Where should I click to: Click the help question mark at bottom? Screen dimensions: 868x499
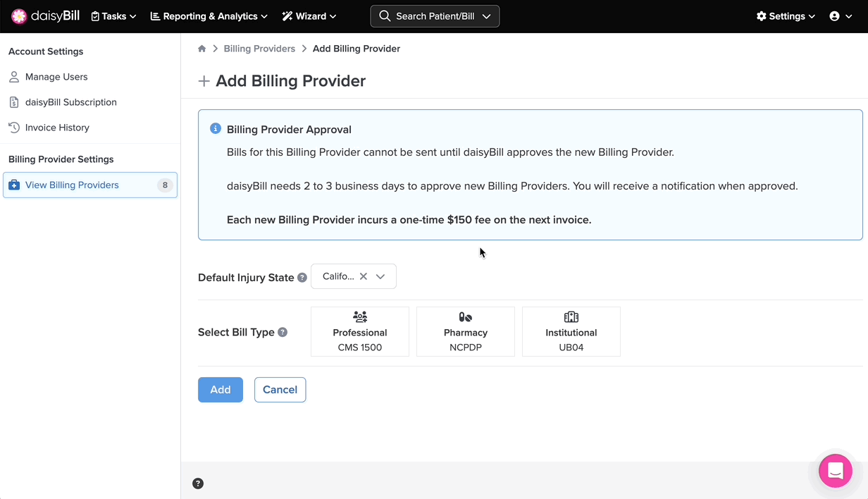point(198,483)
